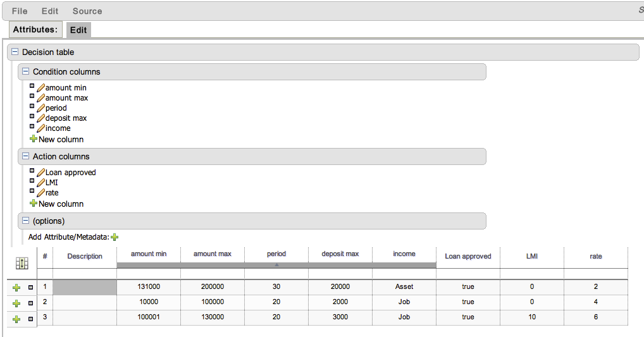Viewport: 644px width, 337px height.
Task: Delete row 3 using its minus icon
Action: [x=30, y=318]
